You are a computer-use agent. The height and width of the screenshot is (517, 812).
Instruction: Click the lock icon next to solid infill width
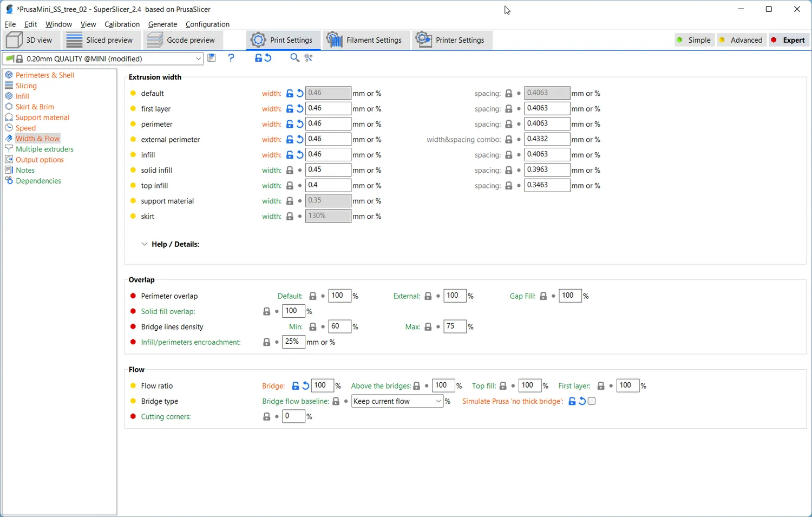[x=290, y=170]
